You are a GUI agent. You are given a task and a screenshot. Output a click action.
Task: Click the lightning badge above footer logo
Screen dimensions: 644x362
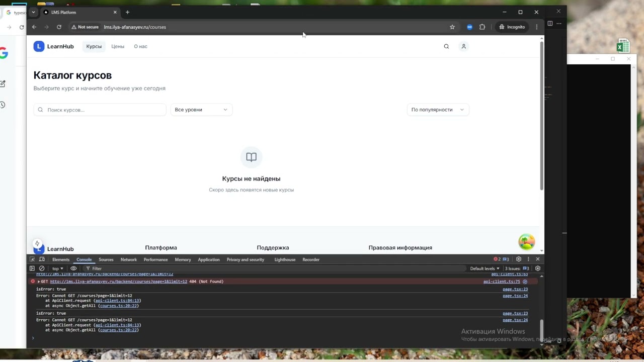(37, 244)
